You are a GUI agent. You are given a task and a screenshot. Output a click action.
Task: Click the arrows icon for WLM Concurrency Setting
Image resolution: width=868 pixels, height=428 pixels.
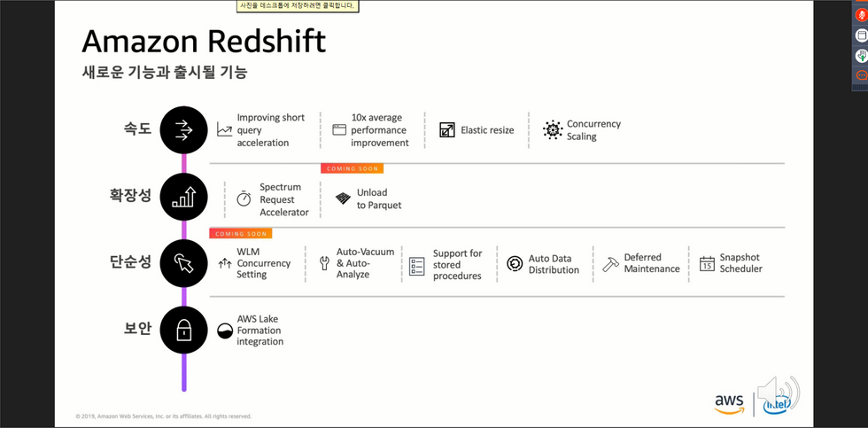pos(225,263)
